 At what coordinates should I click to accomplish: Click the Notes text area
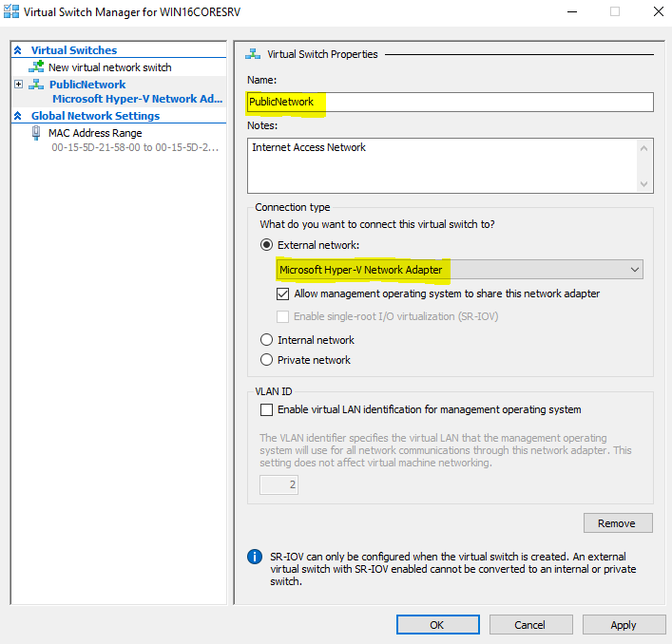450,165
